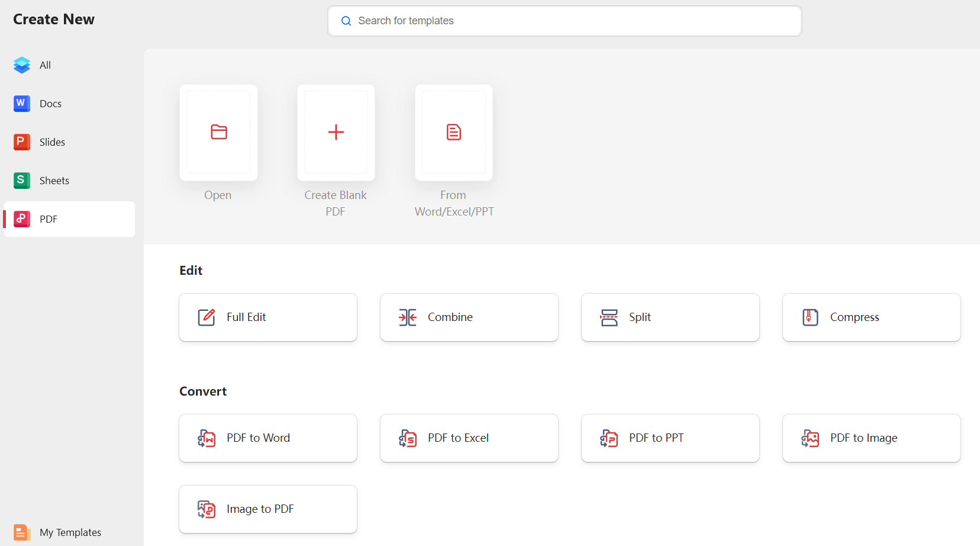The image size is (980, 546).
Task: Open the PDF to PPT converter
Action: point(669,438)
